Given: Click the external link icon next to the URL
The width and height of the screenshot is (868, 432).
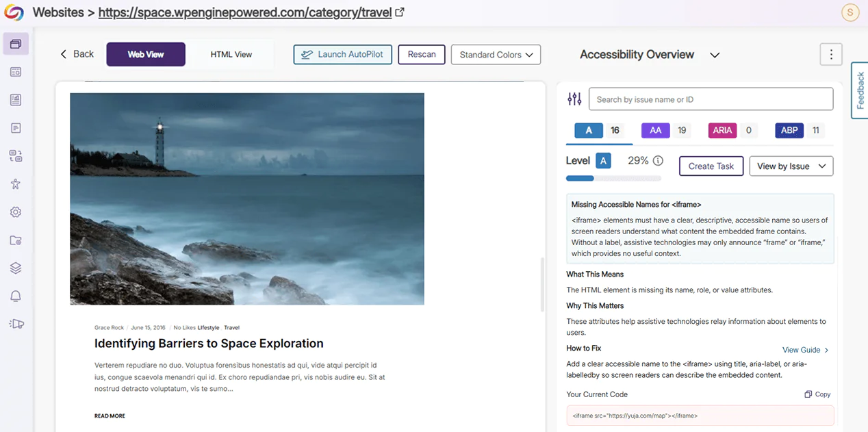Looking at the screenshot, I should tap(400, 12).
